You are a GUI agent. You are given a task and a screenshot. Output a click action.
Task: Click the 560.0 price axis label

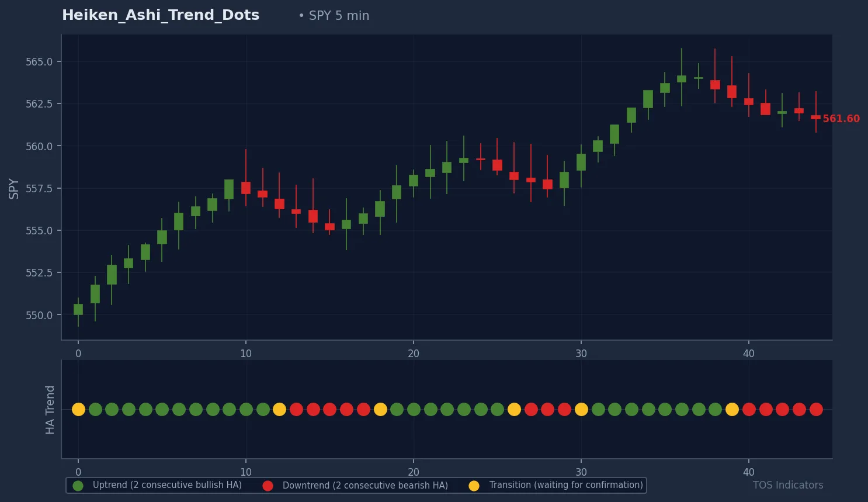39,146
